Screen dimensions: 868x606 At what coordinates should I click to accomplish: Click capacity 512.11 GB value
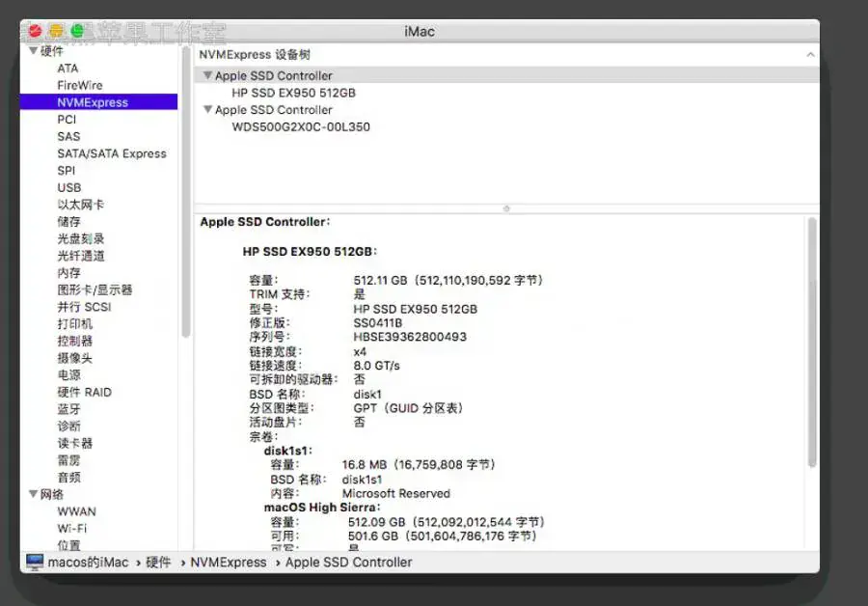coord(448,280)
